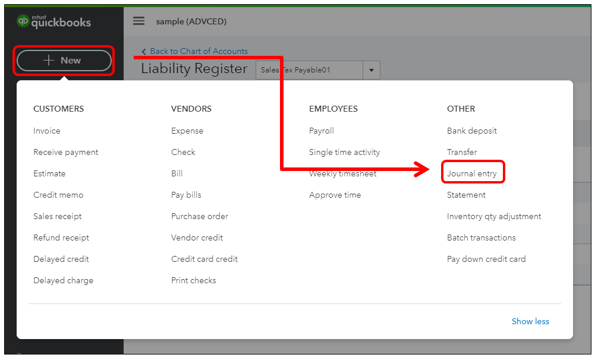Open Credit memo
This screenshot has height=364, width=598.
tap(58, 195)
